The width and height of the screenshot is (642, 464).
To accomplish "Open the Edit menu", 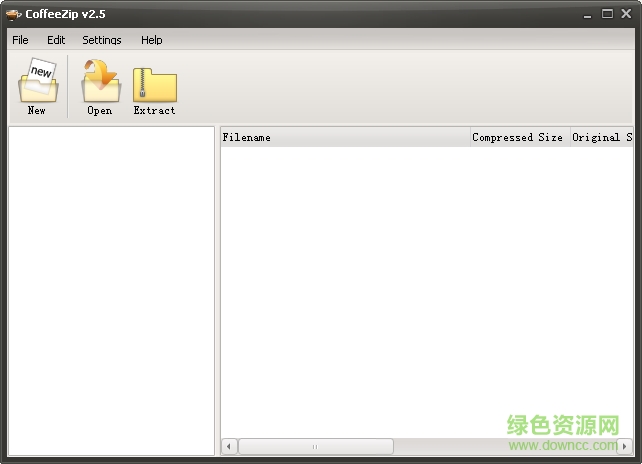I will 56,40.
